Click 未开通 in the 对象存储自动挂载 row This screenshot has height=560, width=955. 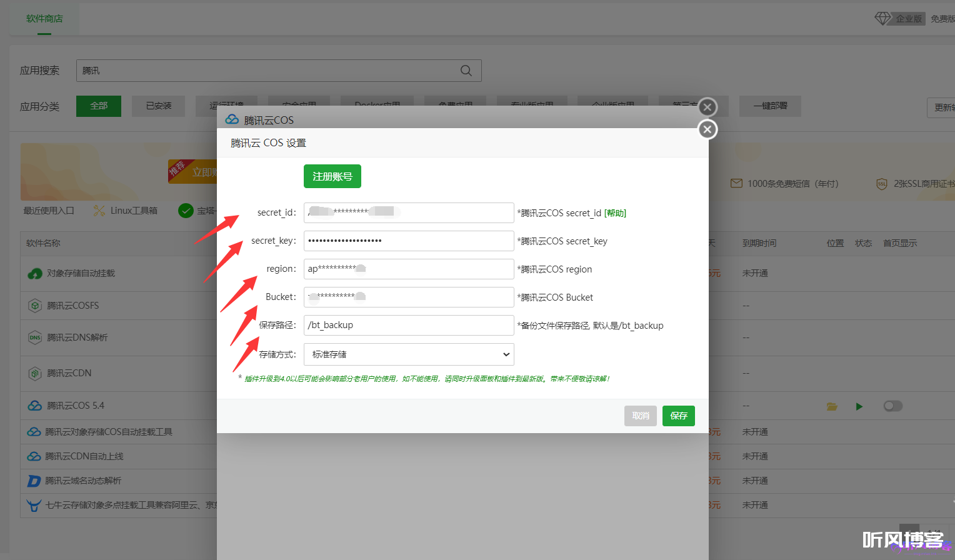click(x=755, y=274)
